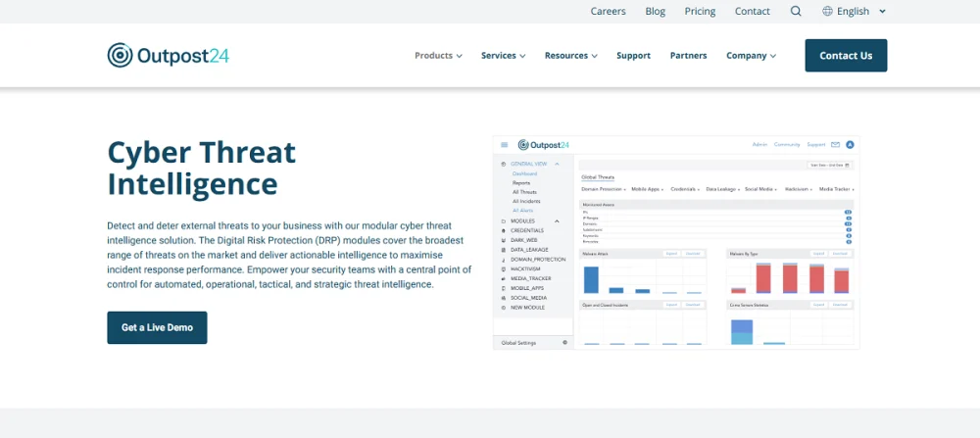Select Support in the main navigation
The height and width of the screenshot is (438, 980).
click(633, 56)
